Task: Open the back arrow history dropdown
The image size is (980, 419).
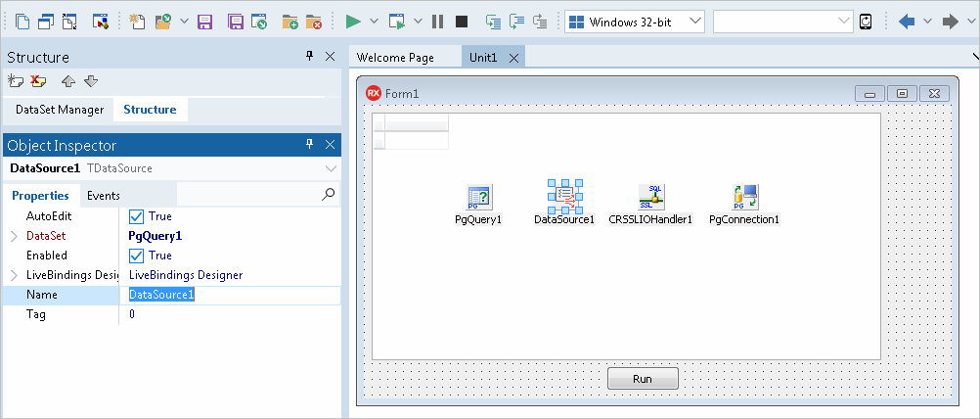Action: coord(927,22)
